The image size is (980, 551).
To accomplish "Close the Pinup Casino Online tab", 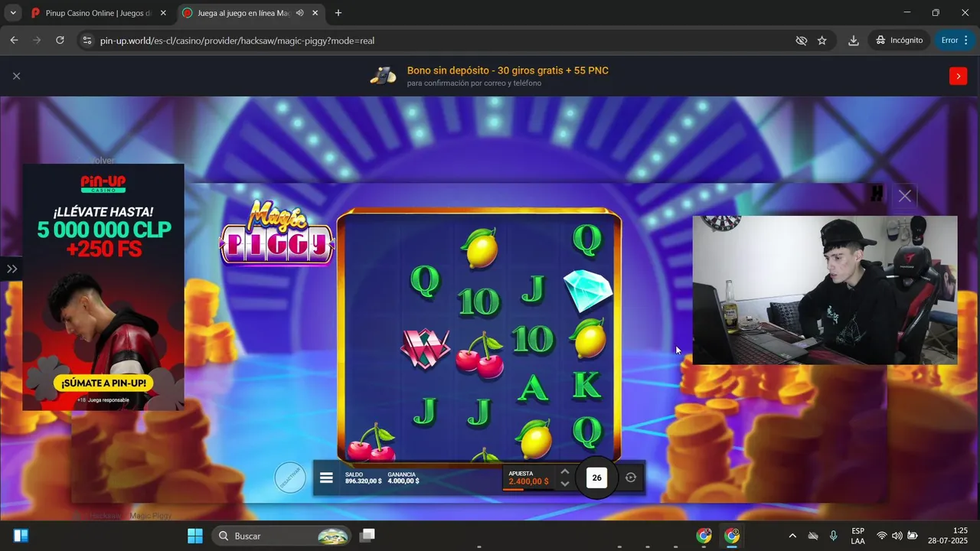I will click(x=163, y=13).
